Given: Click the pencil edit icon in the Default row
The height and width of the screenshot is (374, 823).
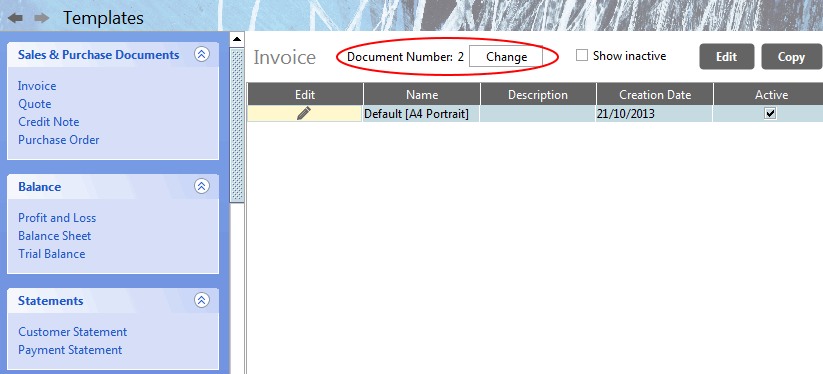Looking at the screenshot, I should click(304, 113).
